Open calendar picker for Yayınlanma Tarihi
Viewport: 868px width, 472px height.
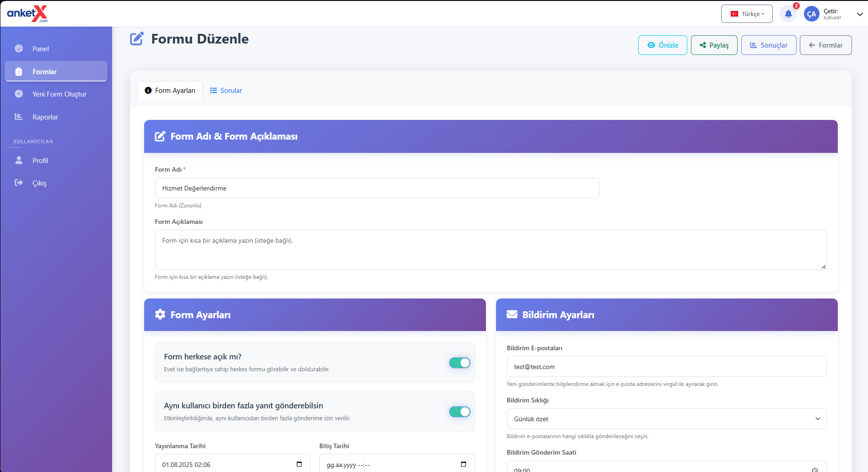pyautogui.click(x=299, y=464)
